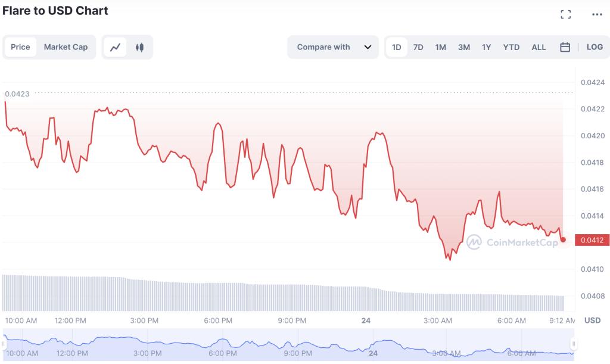
Task: Click the Flare to USD Chart heading
Action: point(55,11)
